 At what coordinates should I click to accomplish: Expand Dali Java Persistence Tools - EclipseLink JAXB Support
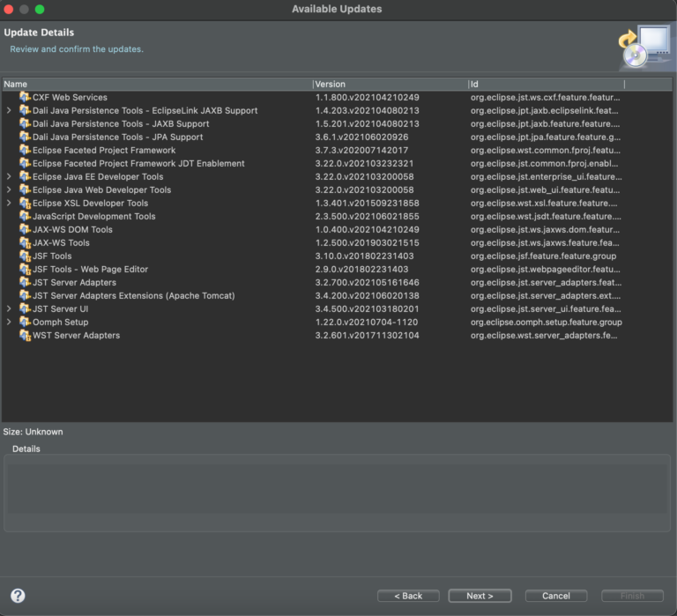[x=9, y=111]
